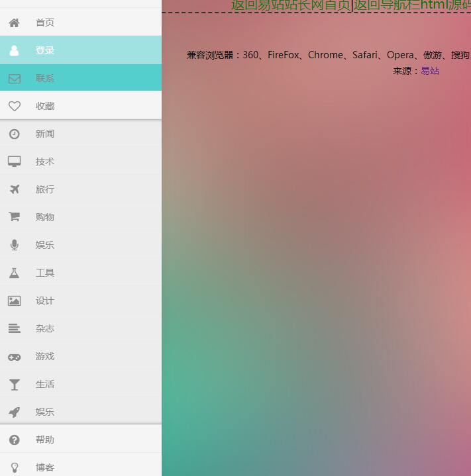The image size is (471, 476).
Task: Open the 设计 menu item
Action: pyautogui.click(x=81, y=301)
